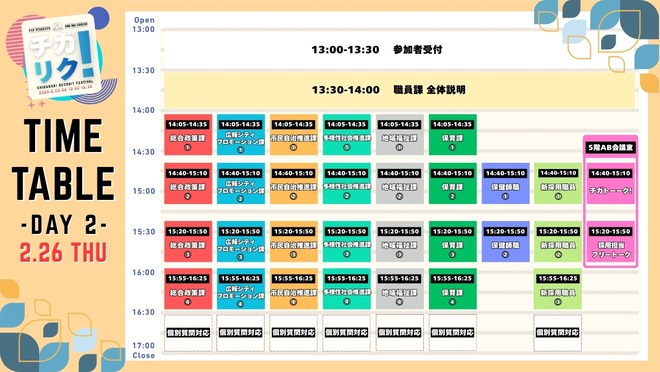The height and width of the screenshot is (372, 660).
Task: Click the 2.26 THU date text
Action: click(x=63, y=252)
